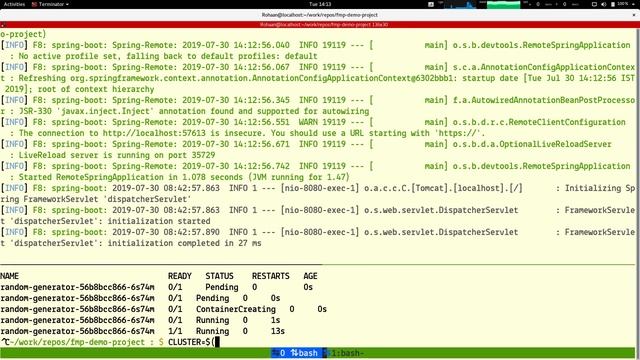Click the volume speaker icon
Screen dimensions: 640x360
(x=604, y=4)
